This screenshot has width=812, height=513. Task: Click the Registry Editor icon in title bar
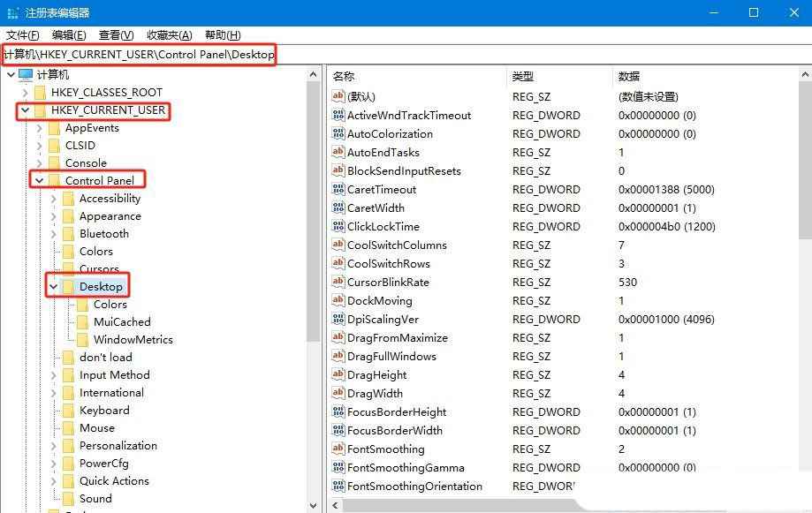pyautogui.click(x=12, y=12)
